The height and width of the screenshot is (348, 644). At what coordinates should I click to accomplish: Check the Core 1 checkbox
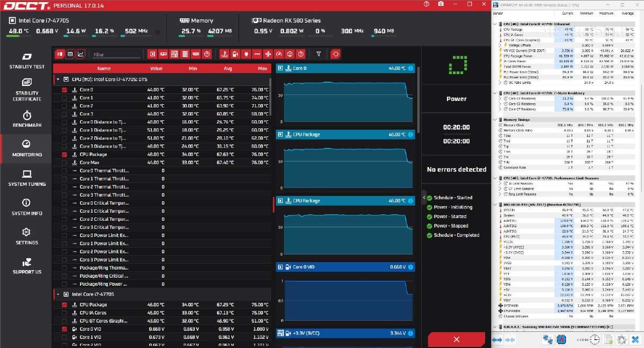pos(64,98)
